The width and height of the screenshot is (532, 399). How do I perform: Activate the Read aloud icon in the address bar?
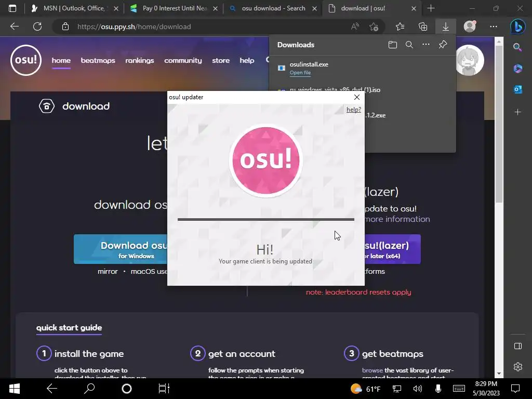pos(355,26)
